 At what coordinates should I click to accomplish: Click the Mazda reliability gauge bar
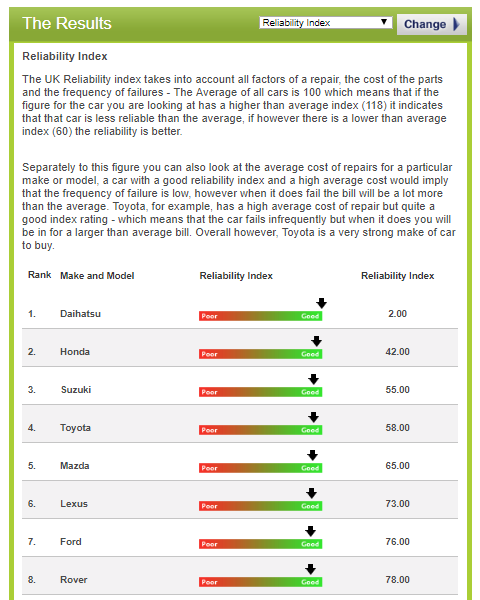point(260,468)
